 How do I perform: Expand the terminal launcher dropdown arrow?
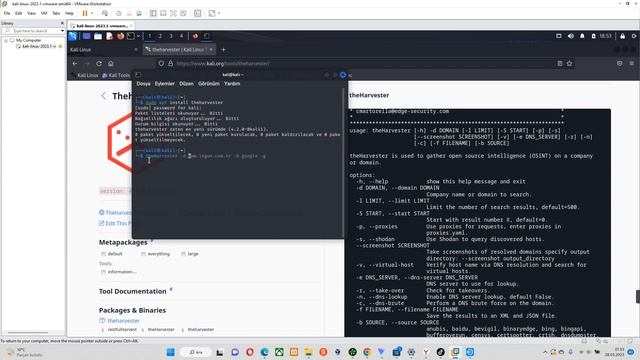click(138, 36)
